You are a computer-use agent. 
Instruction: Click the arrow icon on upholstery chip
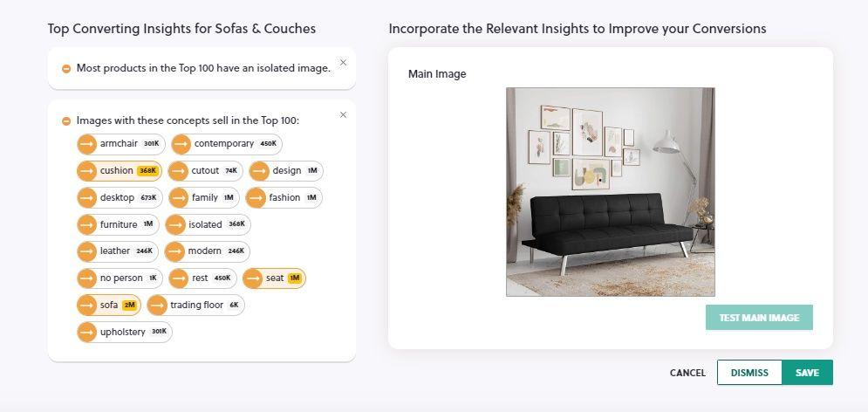tap(86, 333)
